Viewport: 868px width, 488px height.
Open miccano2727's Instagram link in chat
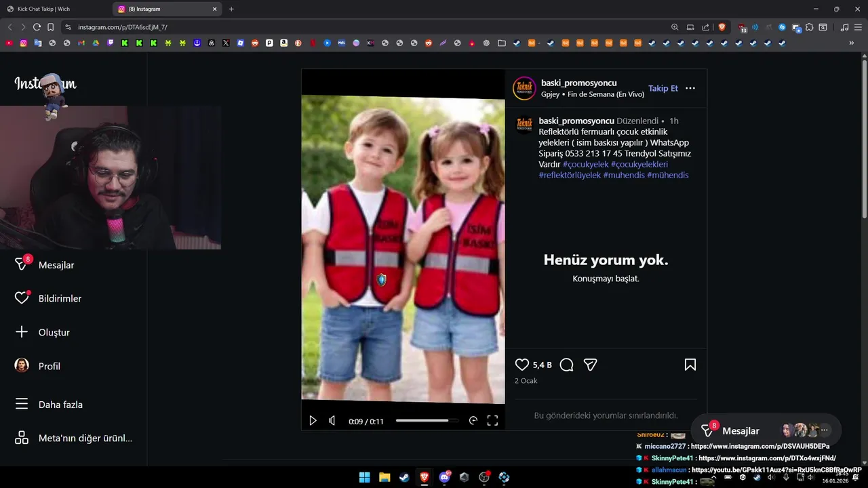[x=759, y=446]
